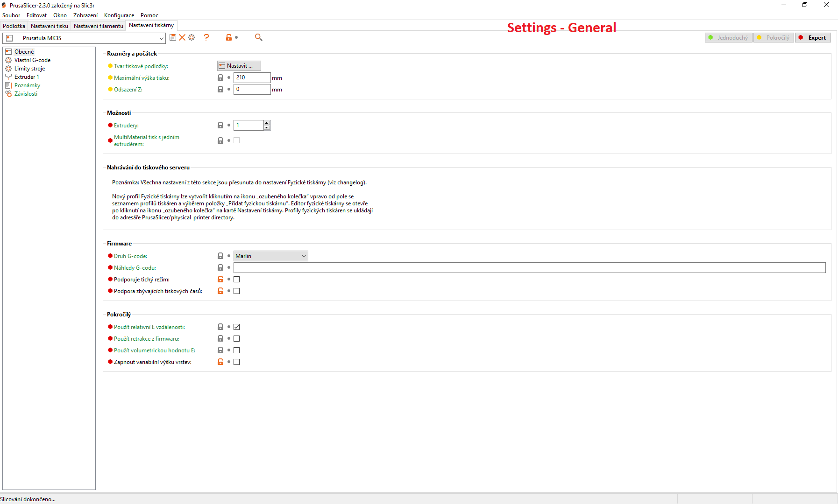Click the padlock beside Podporuje tichý režim
The height and width of the screenshot is (504, 838).
(x=220, y=279)
